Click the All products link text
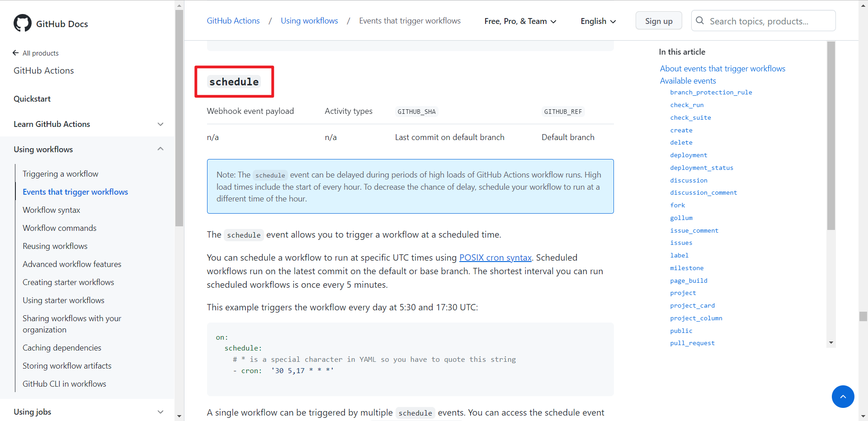Screen dimensions: 868x421 [40, 53]
